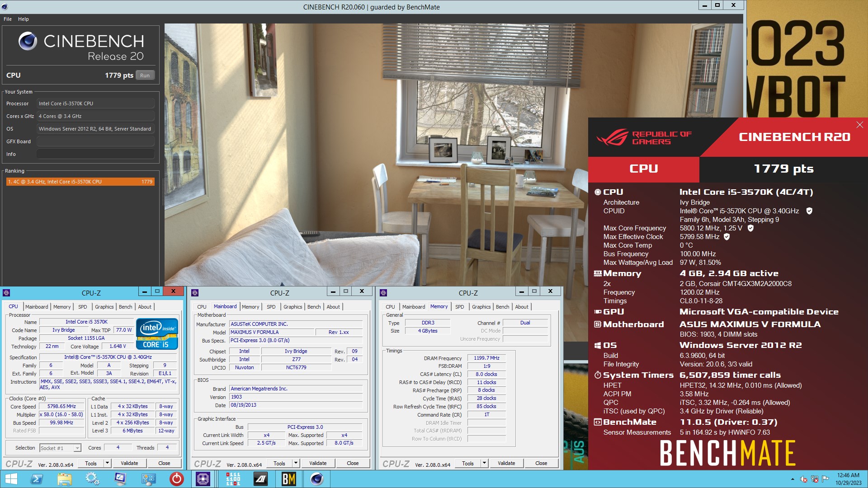Switch to CPU-Z via its purple taskbar icon
Image resolution: width=868 pixels, height=488 pixels.
(x=203, y=479)
